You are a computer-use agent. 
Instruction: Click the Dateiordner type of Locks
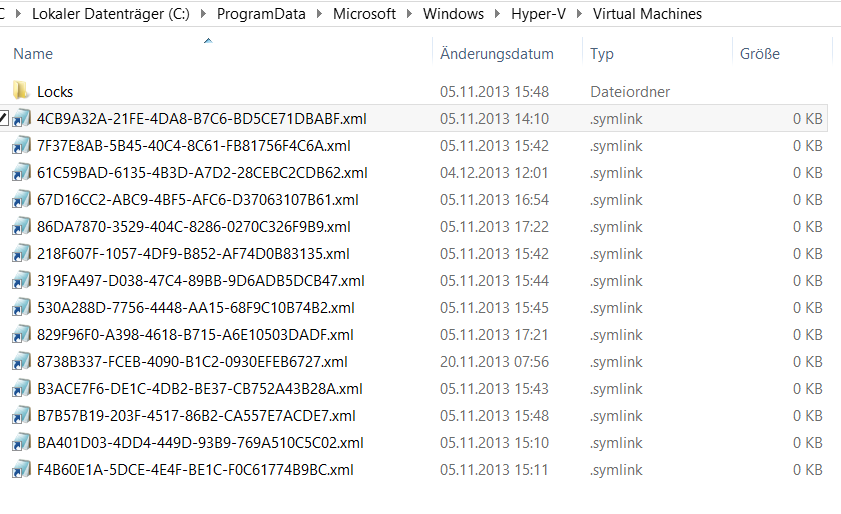coord(630,92)
